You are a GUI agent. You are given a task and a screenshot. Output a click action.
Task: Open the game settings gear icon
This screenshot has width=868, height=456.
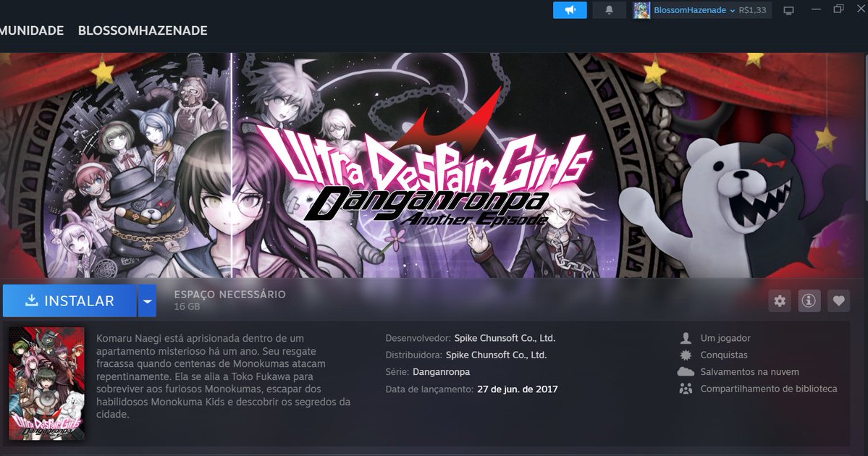780,300
